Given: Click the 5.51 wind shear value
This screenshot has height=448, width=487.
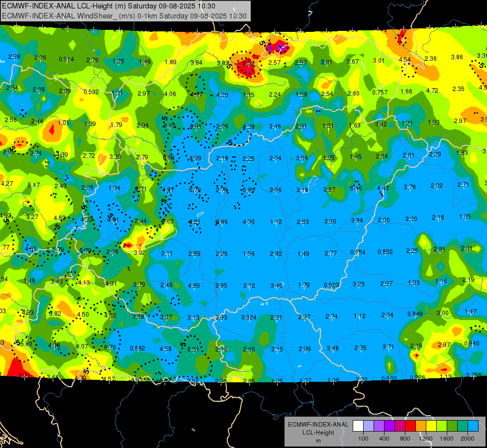Looking at the screenshot, I should 193,349.
